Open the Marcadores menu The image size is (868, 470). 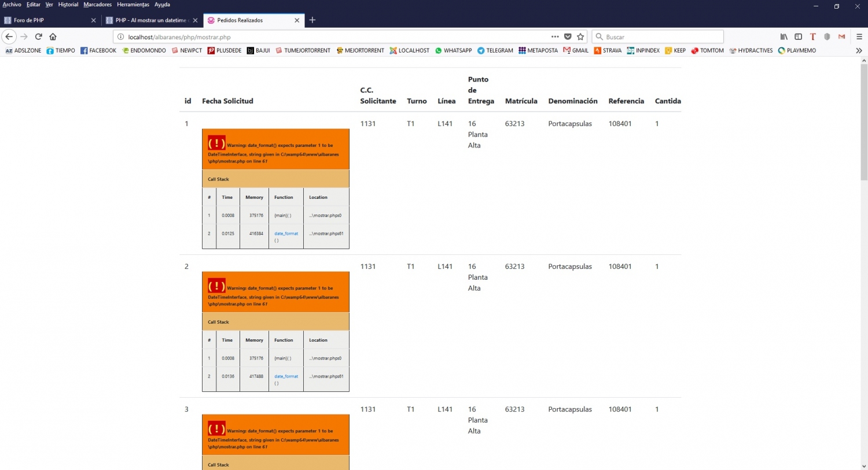click(x=98, y=5)
